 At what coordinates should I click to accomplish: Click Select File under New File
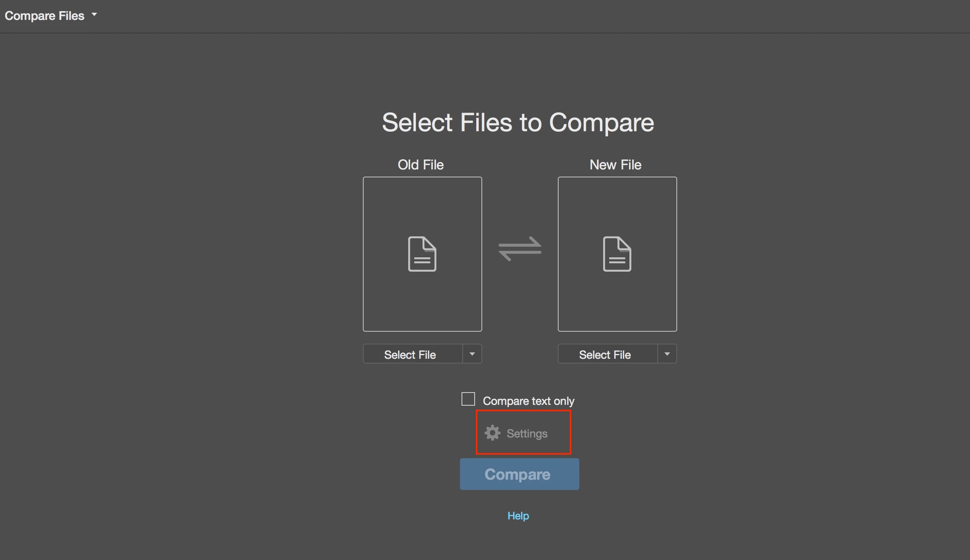click(x=608, y=354)
